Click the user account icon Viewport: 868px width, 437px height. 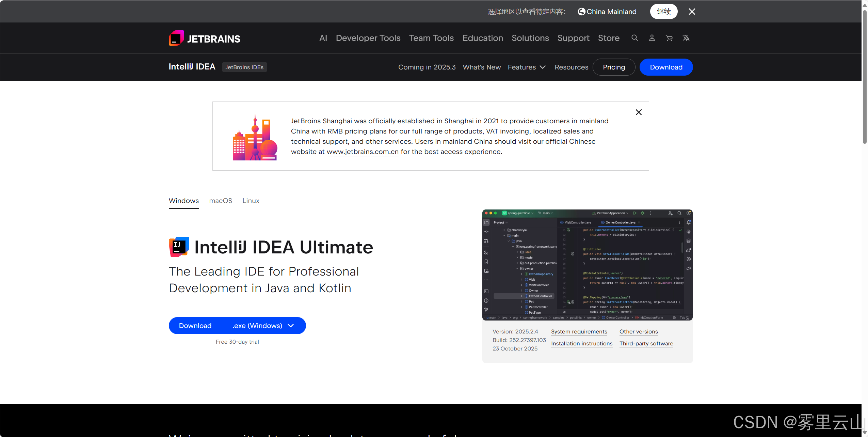pyautogui.click(x=652, y=38)
